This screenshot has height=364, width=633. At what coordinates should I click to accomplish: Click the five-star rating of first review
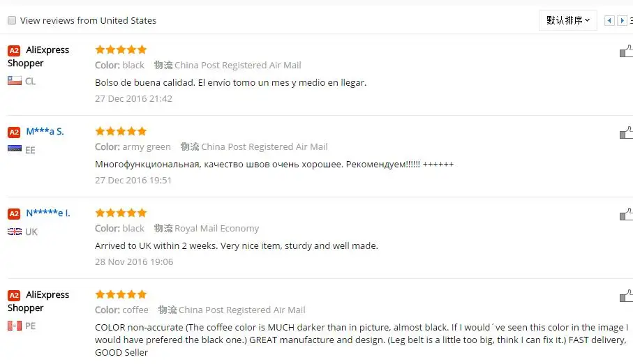(121, 50)
